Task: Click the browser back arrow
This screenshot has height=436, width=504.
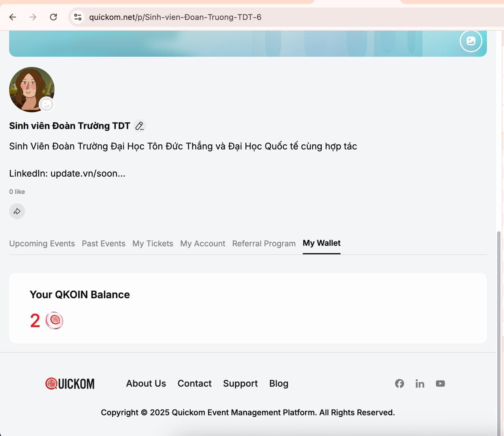Action: 13,17
